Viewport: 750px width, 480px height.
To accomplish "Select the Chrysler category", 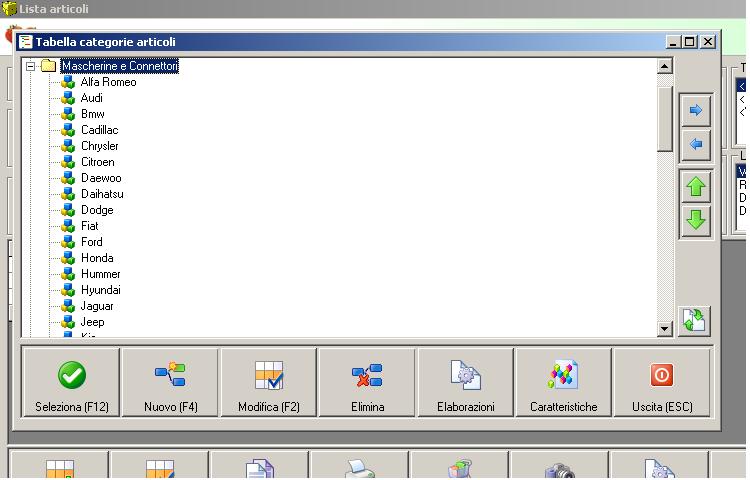I will click(x=99, y=146).
